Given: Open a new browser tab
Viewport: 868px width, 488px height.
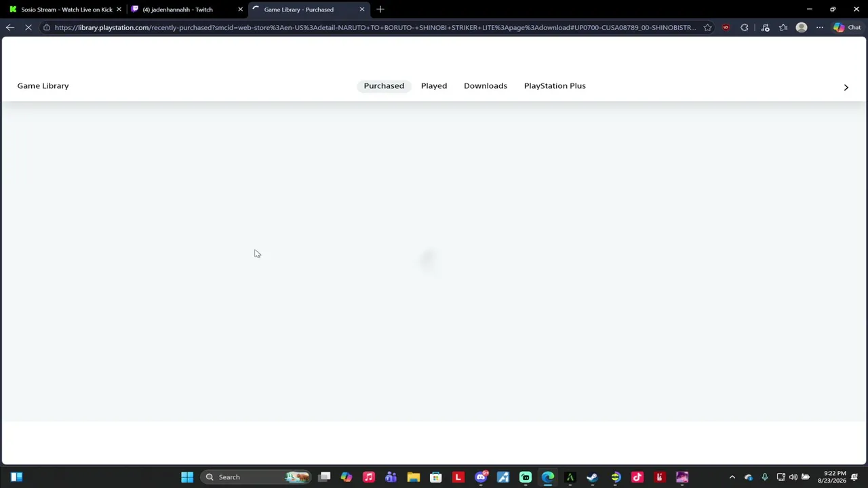Looking at the screenshot, I should 380,9.
